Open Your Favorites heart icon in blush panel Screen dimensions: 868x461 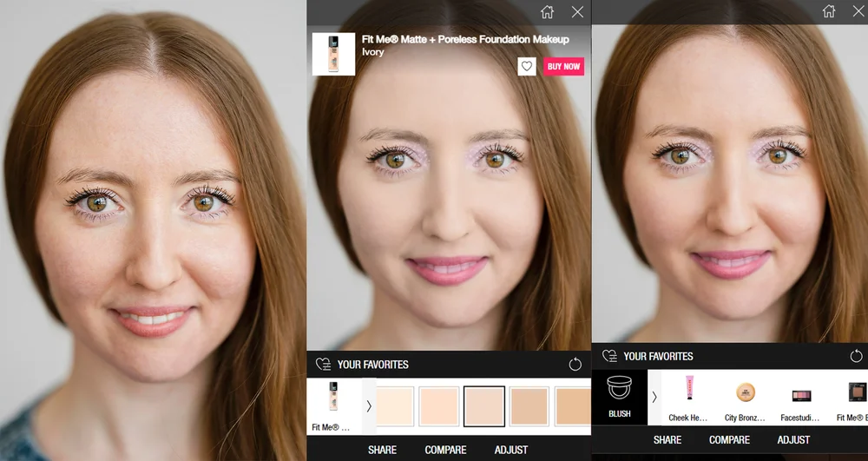tap(609, 356)
